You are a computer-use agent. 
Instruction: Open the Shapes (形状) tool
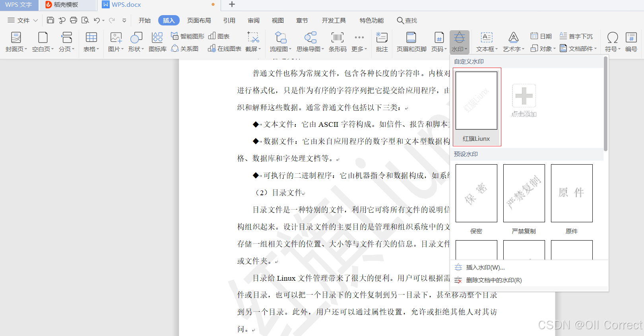[x=136, y=42]
